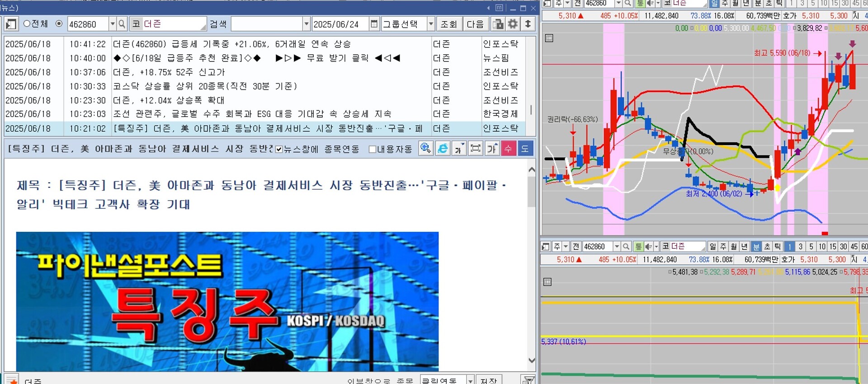This screenshot has height=384, width=868.
Task: Click the large font size '가' icon
Action: pos(492,148)
